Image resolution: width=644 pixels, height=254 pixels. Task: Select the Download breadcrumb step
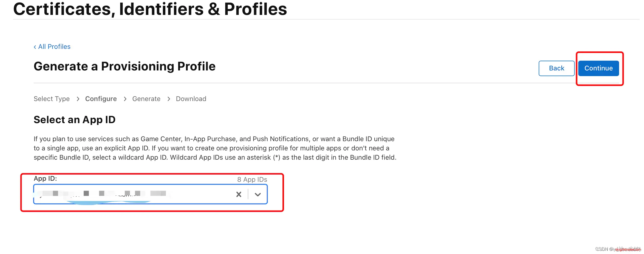191,99
